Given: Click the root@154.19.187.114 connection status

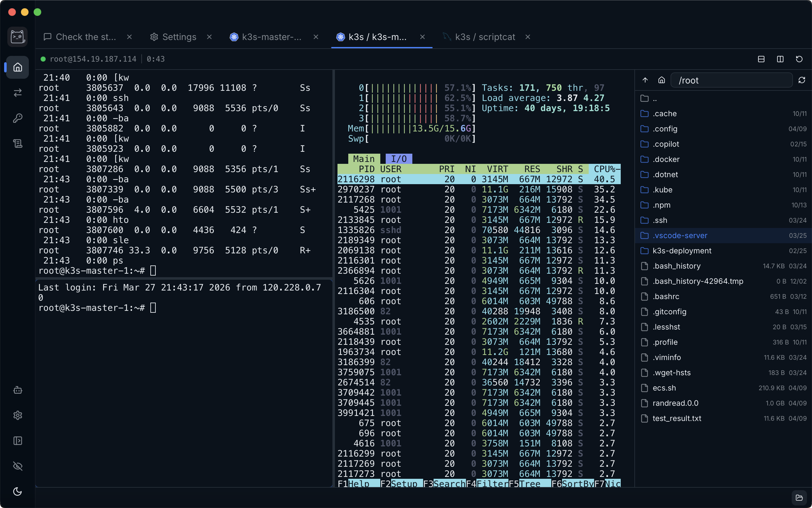Looking at the screenshot, I should point(88,59).
